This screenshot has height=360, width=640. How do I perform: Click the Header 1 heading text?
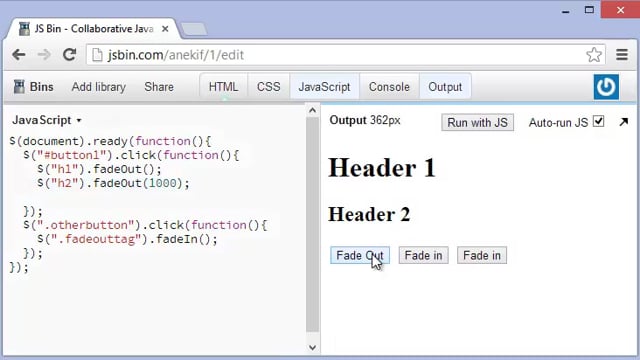(x=382, y=168)
